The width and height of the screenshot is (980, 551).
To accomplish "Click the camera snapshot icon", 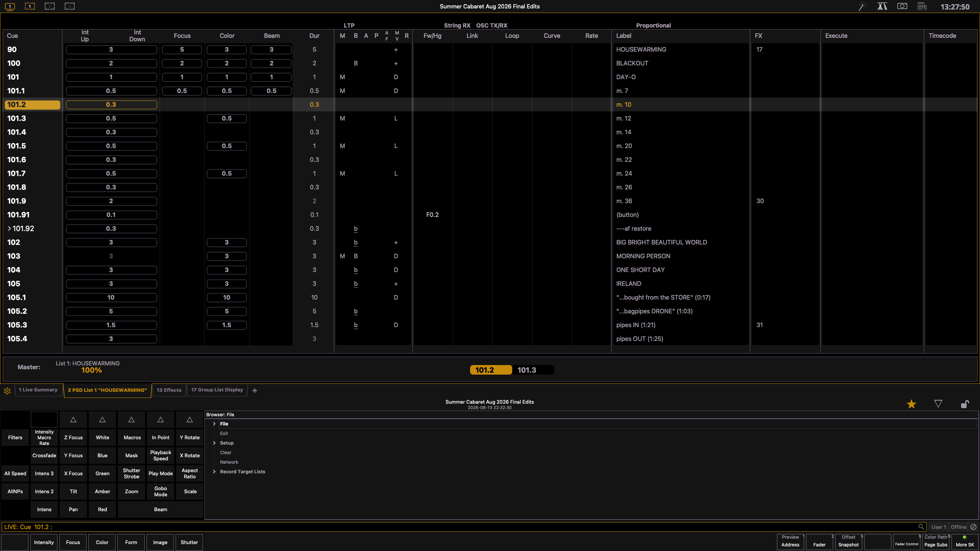I will [902, 7].
